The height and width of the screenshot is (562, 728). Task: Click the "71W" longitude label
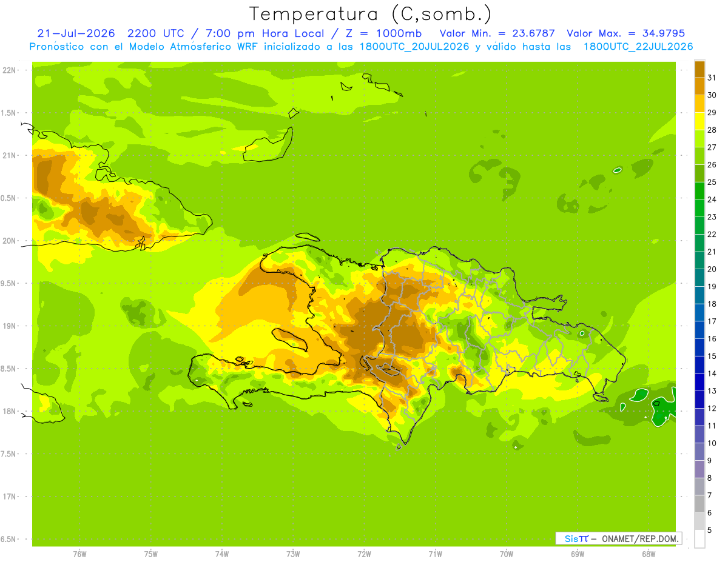(435, 554)
